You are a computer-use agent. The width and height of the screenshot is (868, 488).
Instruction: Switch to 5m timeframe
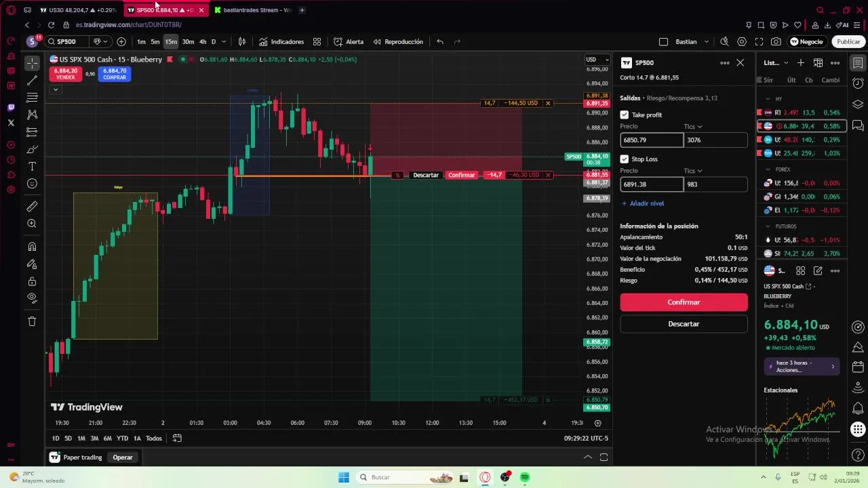155,41
